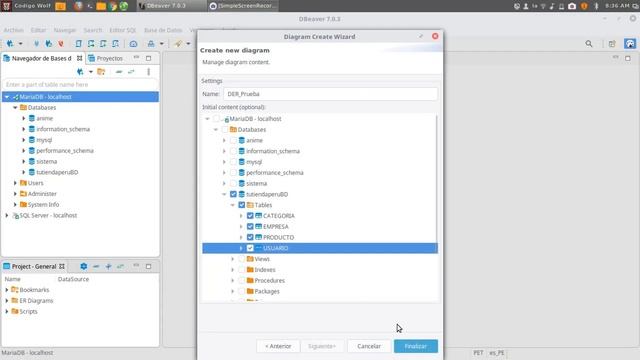Viewport: 640px width, 360px height.
Task: Click the Connect icon in main toolbar
Action: tap(36, 44)
